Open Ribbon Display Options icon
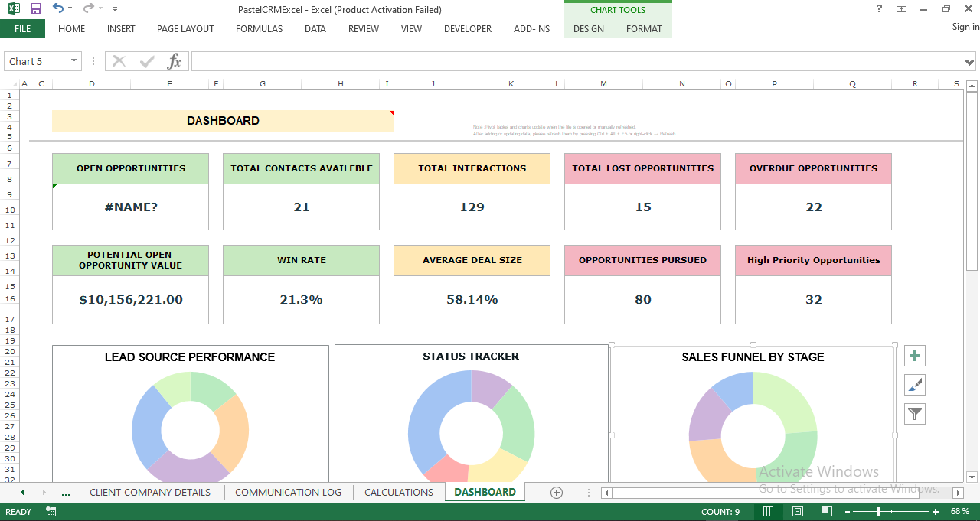Viewport: 980px width, 521px height. [902, 9]
